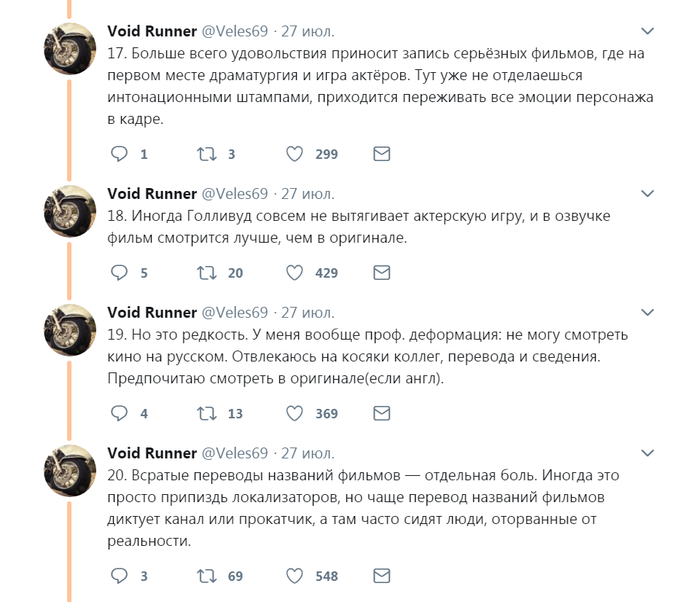700x602 pixels.
Task: Open Void Runner profile name on tweet 17
Action: [152, 31]
